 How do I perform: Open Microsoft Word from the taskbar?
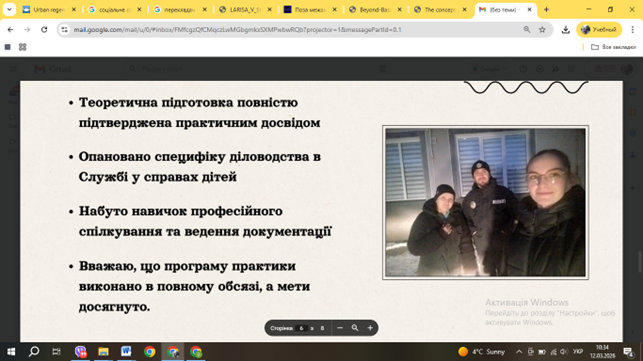[126, 352]
